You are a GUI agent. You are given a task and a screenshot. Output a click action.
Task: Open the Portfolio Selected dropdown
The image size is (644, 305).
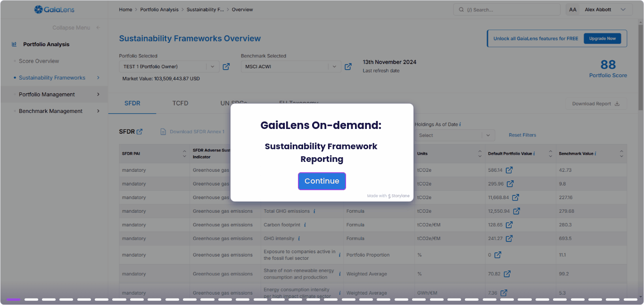(x=169, y=66)
